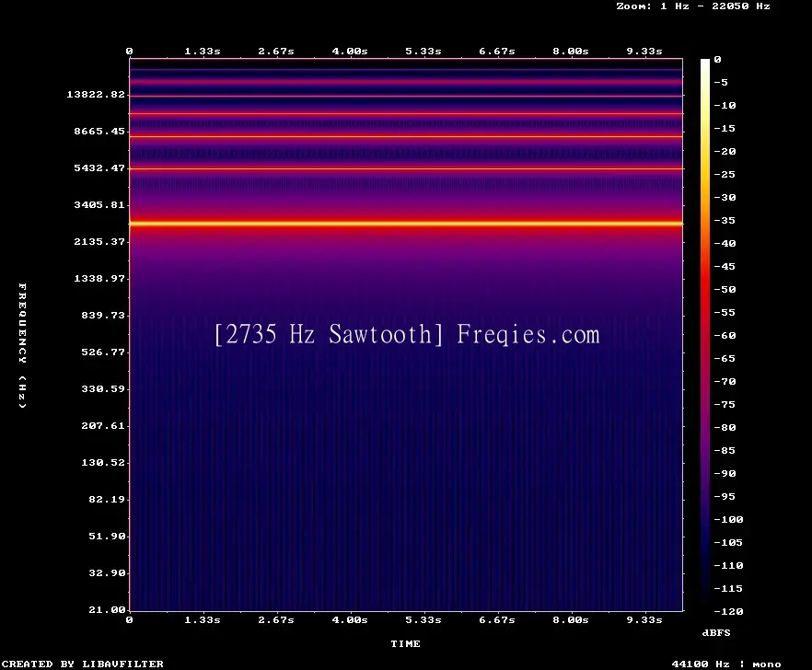Image resolution: width=812 pixels, height=670 pixels.
Task: Click the 3405.81 frequency axis label
Action: [99, 204]
